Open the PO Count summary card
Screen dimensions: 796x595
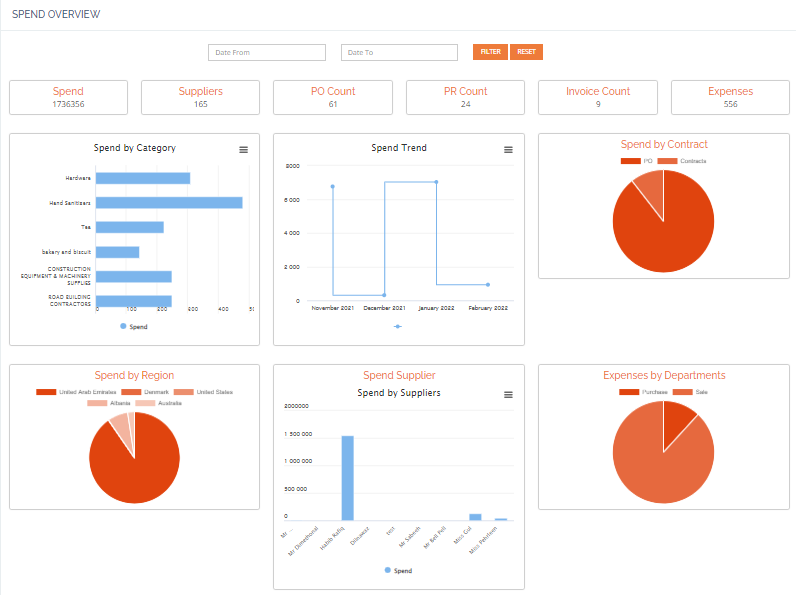point(333,97)
